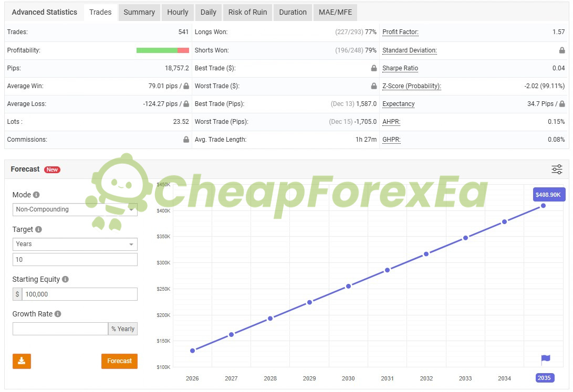Click the Target info icon

[x=38, y=229]
